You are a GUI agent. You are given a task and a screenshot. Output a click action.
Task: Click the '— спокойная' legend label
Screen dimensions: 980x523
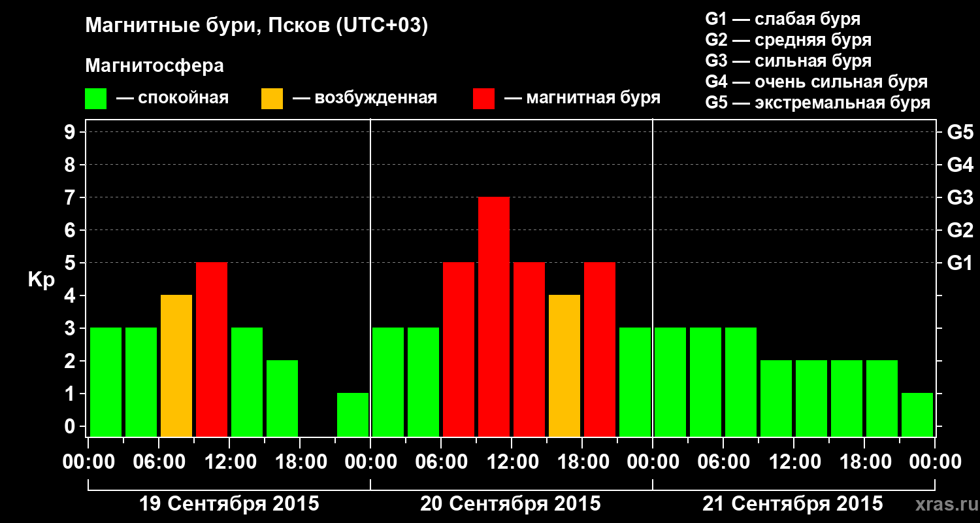pyautogui.click(x=172, y=99)
